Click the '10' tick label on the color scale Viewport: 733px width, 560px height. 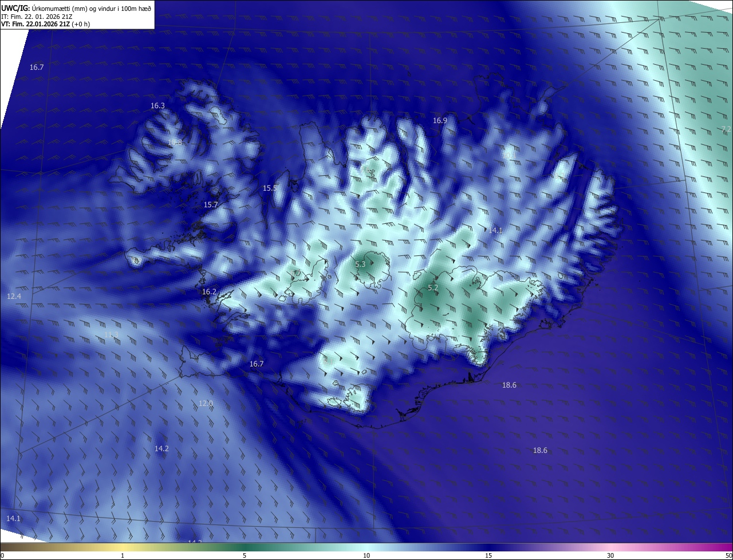366,555
